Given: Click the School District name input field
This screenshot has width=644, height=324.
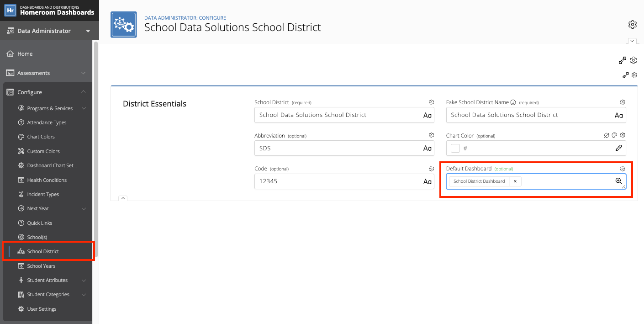Looking at the screenshot, I should 344,115.
